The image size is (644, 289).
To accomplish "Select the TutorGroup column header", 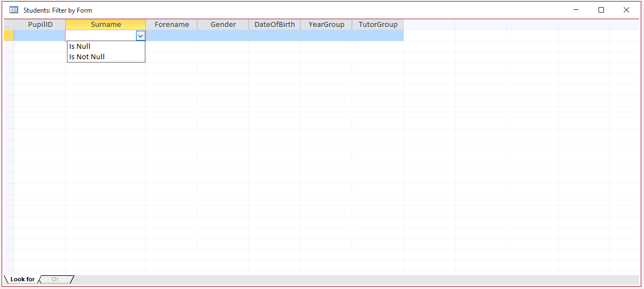I will 378,25.
